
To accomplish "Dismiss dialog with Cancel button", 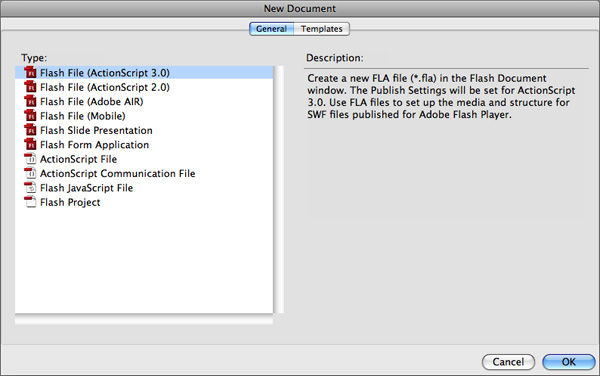I will tap(508, 362).
